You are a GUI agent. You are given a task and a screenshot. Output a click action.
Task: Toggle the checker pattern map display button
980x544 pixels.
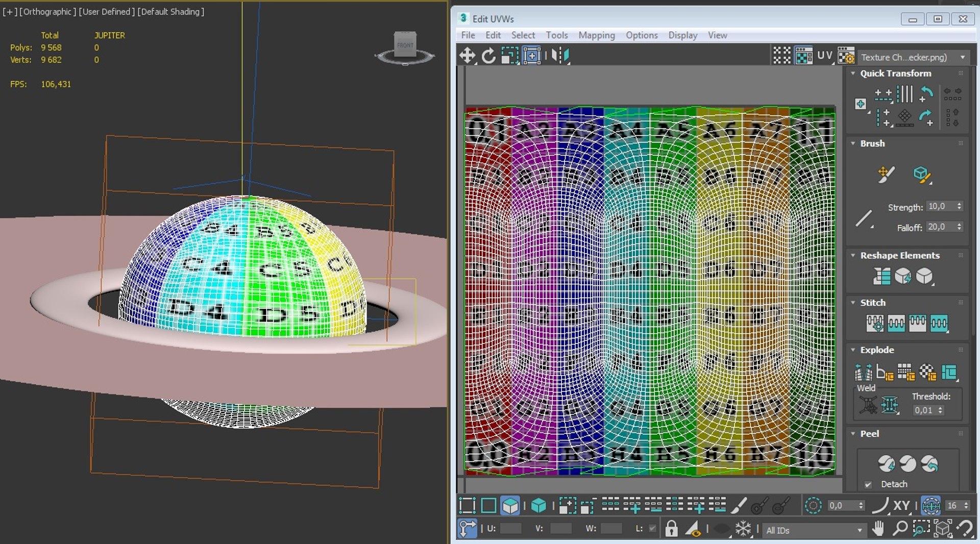pyautogui.click(x=804, y=56)
